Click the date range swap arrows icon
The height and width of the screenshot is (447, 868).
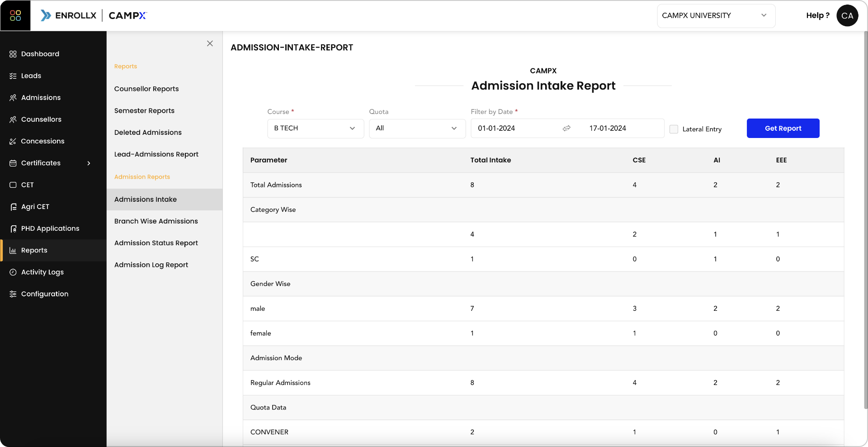[x=566, y=128]
